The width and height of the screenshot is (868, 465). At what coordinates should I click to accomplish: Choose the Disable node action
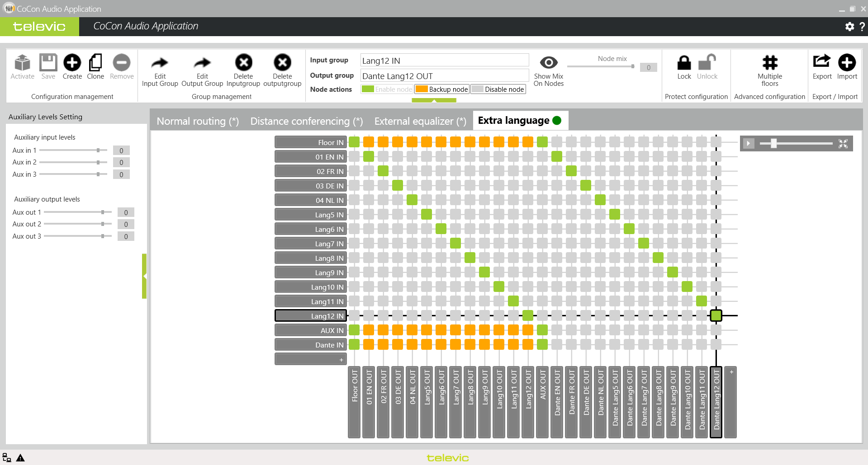498,89
